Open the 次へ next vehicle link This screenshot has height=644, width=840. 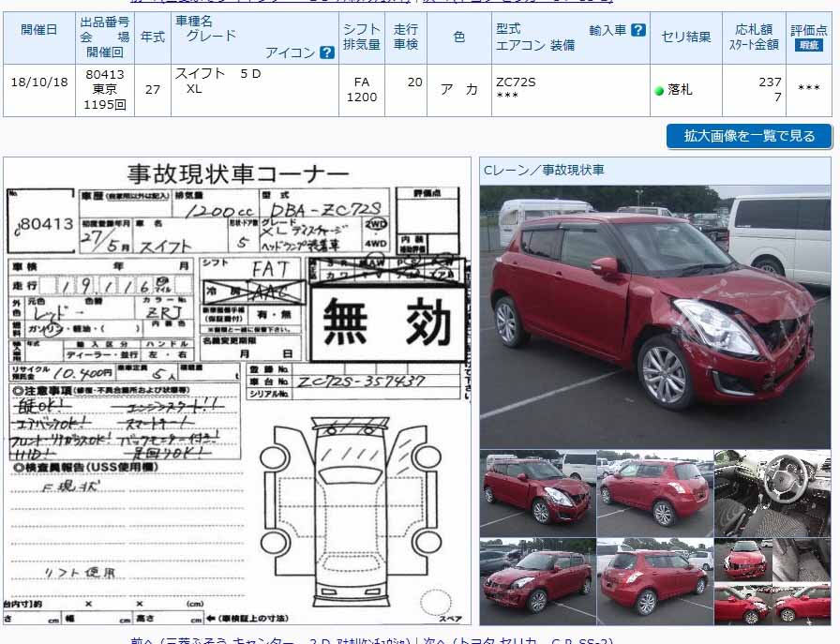(518, 640)
